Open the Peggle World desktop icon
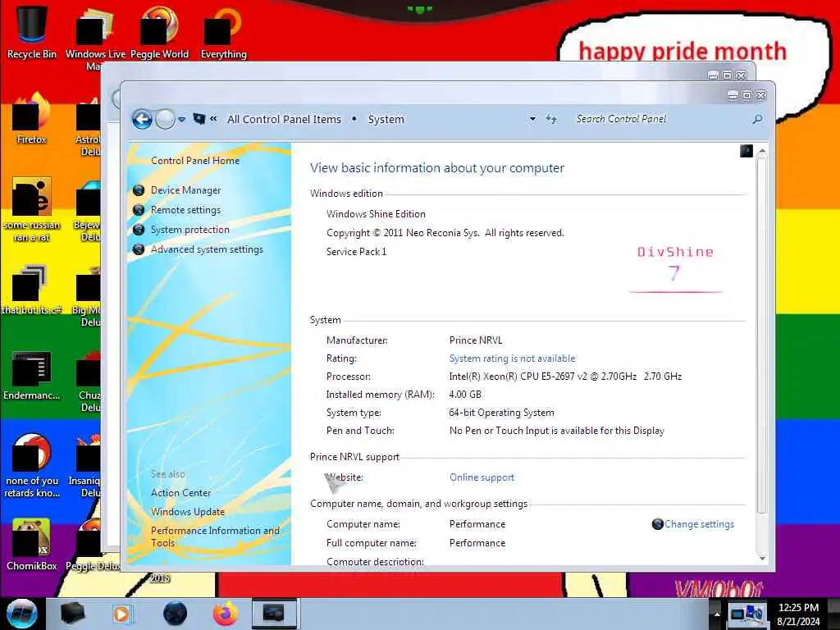 [x=159, y=32]
